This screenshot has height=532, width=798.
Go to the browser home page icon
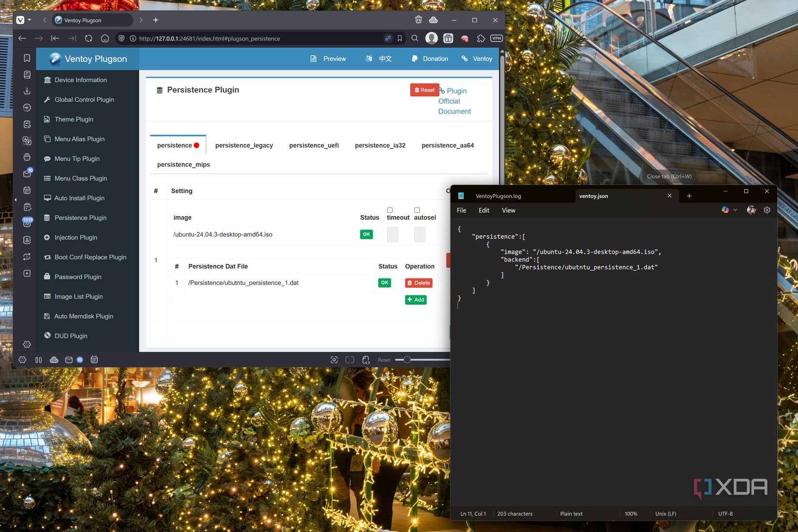click(x=105, y=38)
